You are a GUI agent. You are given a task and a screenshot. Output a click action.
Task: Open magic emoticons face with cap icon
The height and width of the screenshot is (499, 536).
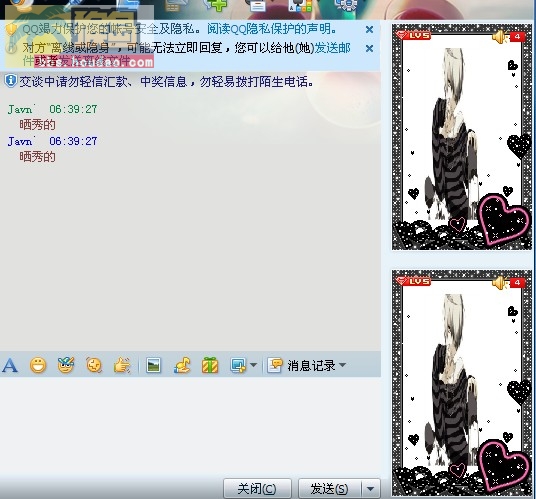[66, 365]
